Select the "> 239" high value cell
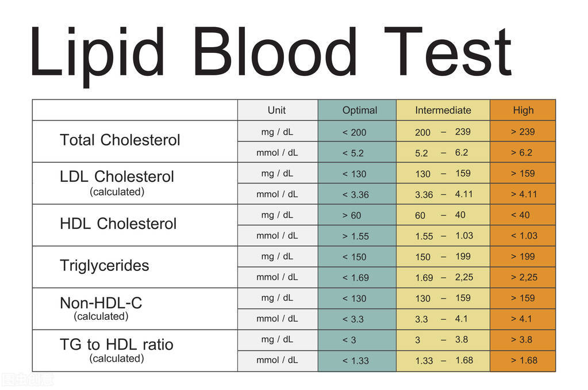588x390 pixels. tap(522, 132)
